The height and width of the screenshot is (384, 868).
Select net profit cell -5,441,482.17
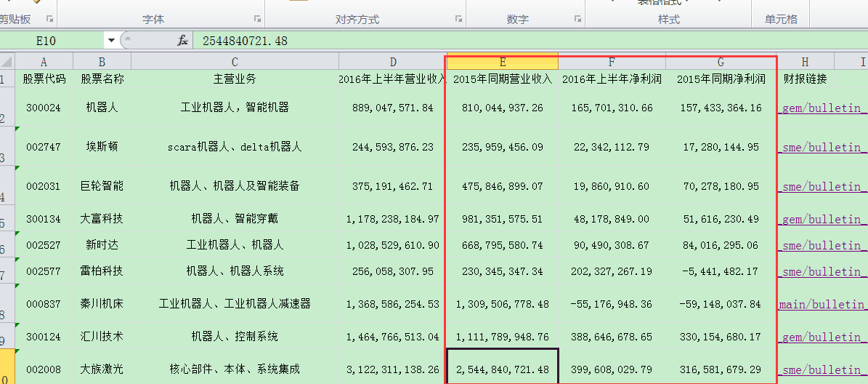coord(721,271)
